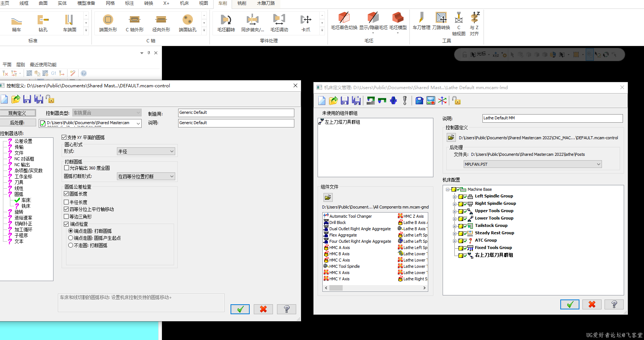
Task: Select the 车端面 facing toolpath icon
Action: [x=69, y=23]
